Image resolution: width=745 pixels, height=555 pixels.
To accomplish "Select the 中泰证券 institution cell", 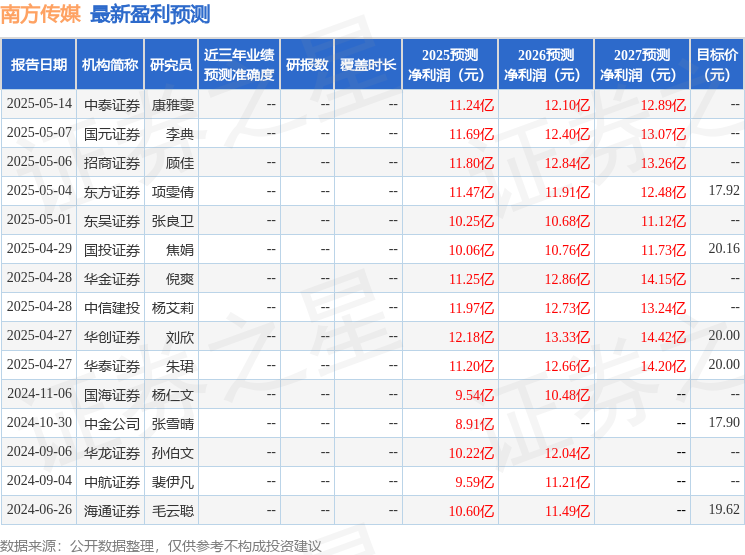I will [112, 105].
